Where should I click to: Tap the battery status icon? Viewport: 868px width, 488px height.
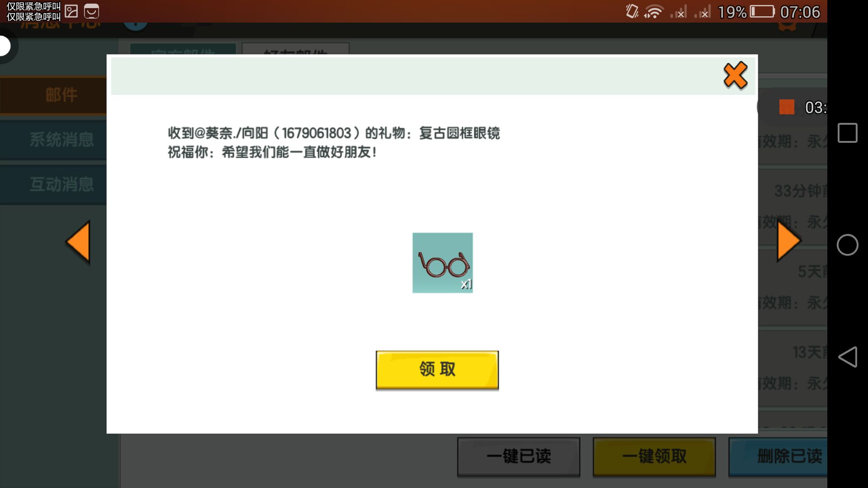[x=762, y=12]
